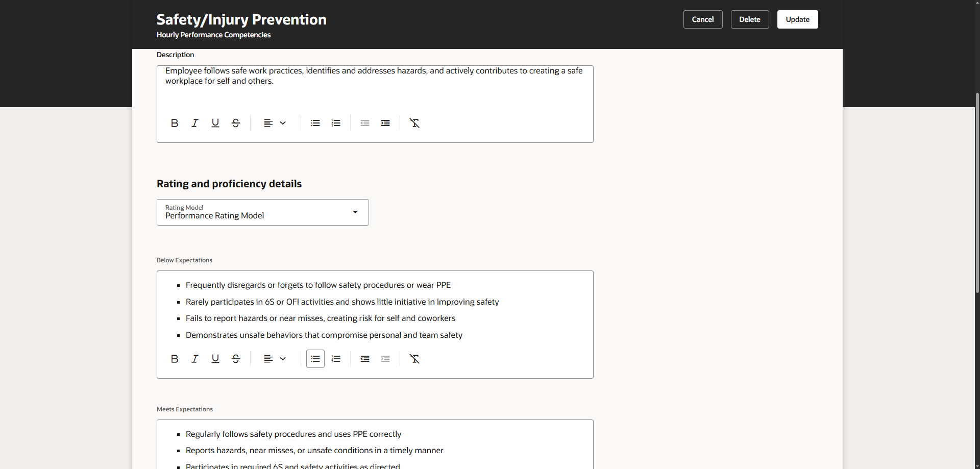The width and height of the screenshot is (980, 469).
Task: Click Strikethrough in the Below Expectations toolbar
Action: [x=236, y=359]
